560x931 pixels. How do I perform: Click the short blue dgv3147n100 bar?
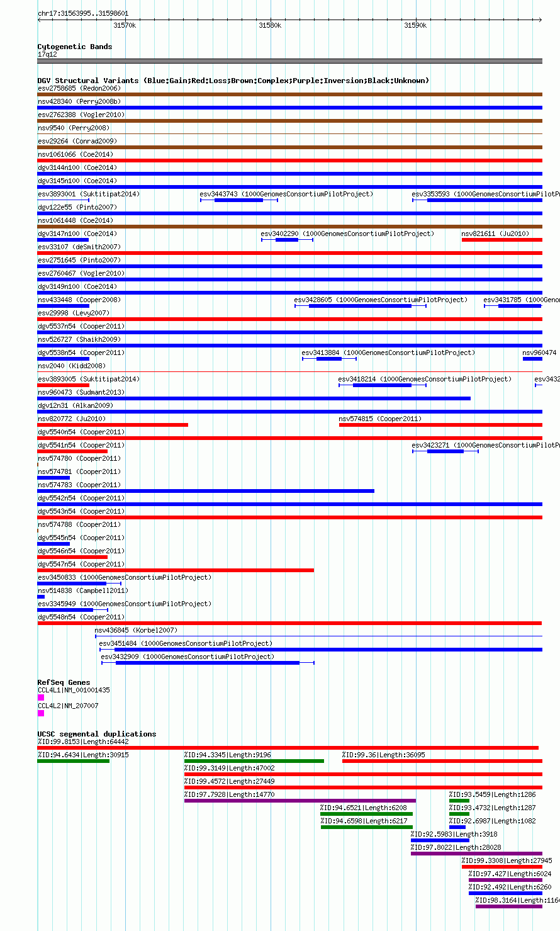tap(63, 240)
